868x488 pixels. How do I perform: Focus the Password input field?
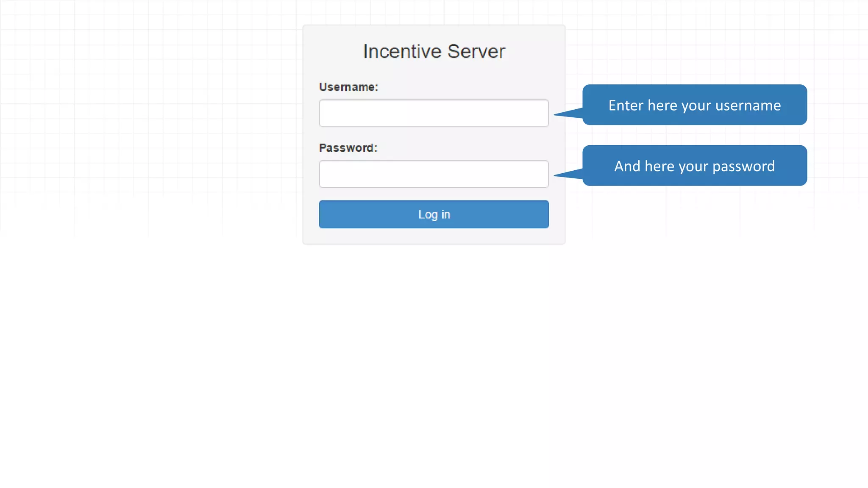point(434,174)
